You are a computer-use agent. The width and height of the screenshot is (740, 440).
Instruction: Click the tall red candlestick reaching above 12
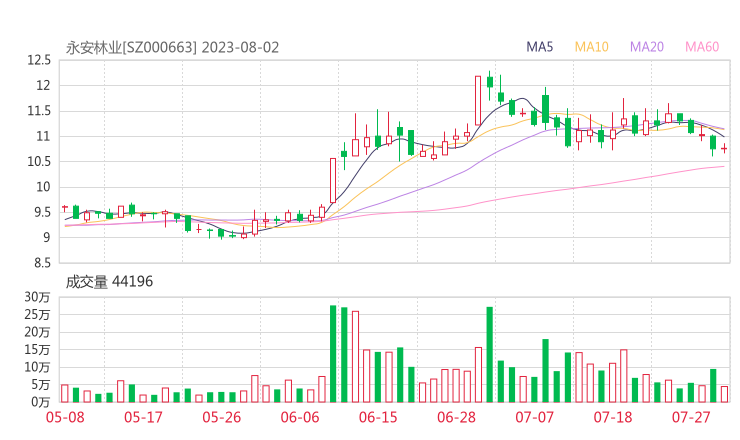click(x=478, y=100)
